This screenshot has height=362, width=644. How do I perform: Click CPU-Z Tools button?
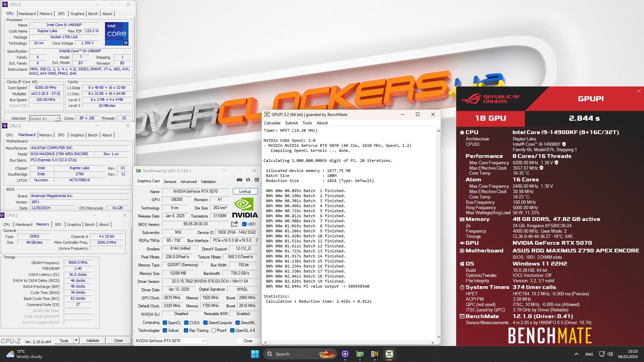coord(64,341)
